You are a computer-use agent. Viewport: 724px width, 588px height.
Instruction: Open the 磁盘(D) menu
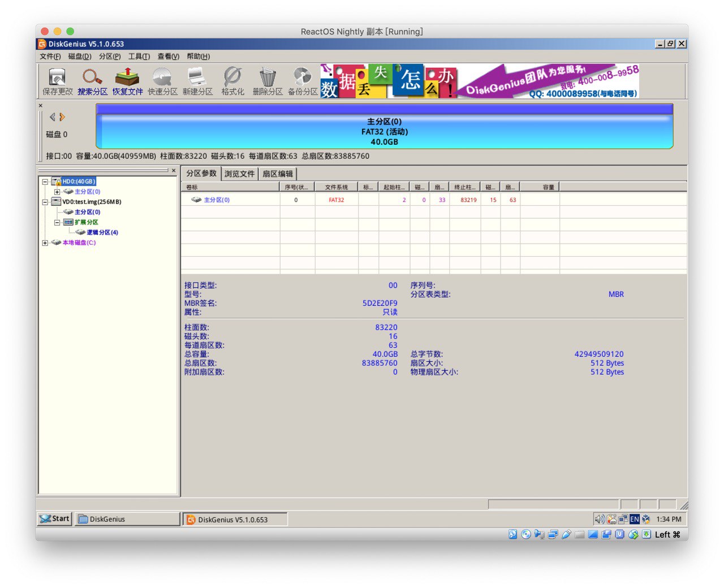click(80, 57)
